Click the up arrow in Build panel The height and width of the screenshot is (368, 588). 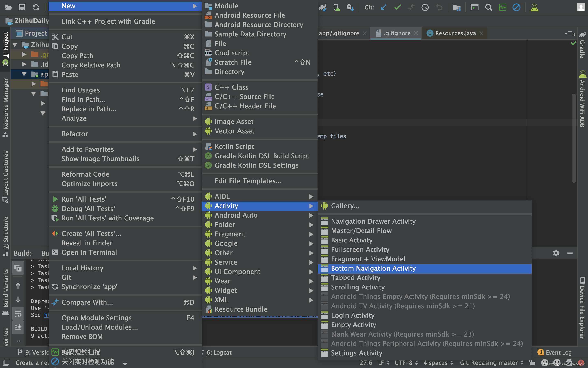[18, 286]
